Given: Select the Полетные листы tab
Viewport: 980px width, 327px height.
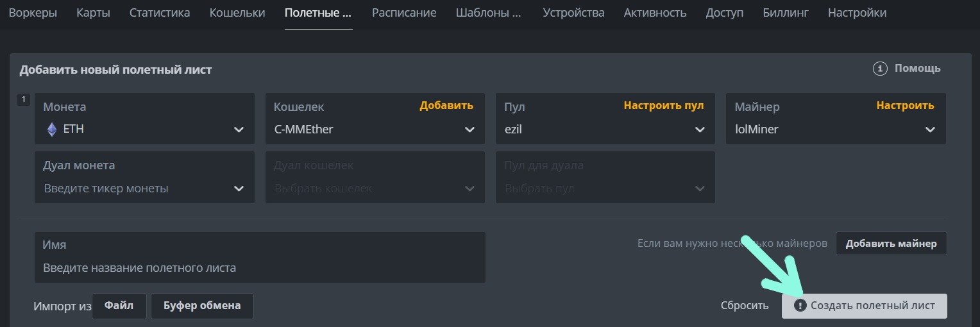Looking at the screenshot, I should click(x=319, y=13).
